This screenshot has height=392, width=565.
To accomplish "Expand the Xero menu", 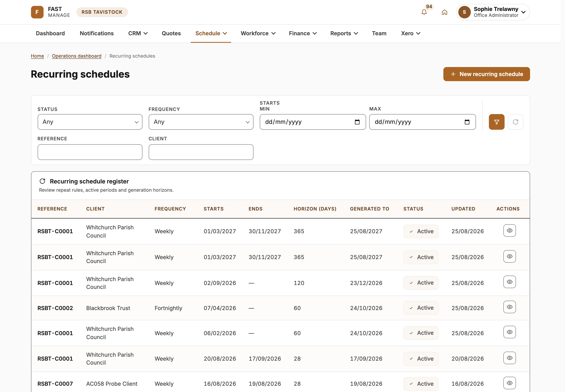I will 411,33.
